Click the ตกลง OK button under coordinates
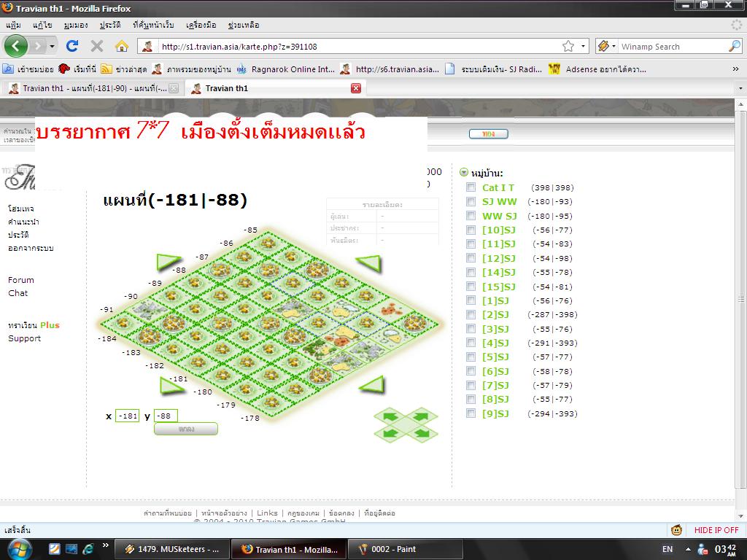This screenshot has width=747, height=560. click(186, 429)
